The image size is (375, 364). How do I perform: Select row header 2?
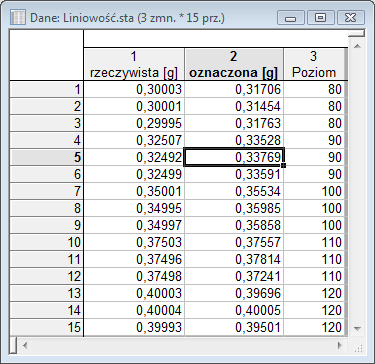(x=47, y=107)
